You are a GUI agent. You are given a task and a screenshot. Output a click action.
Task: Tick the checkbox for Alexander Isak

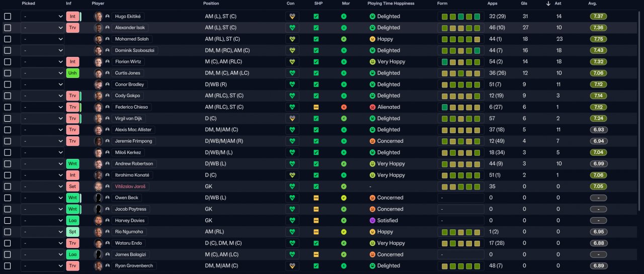8,28
